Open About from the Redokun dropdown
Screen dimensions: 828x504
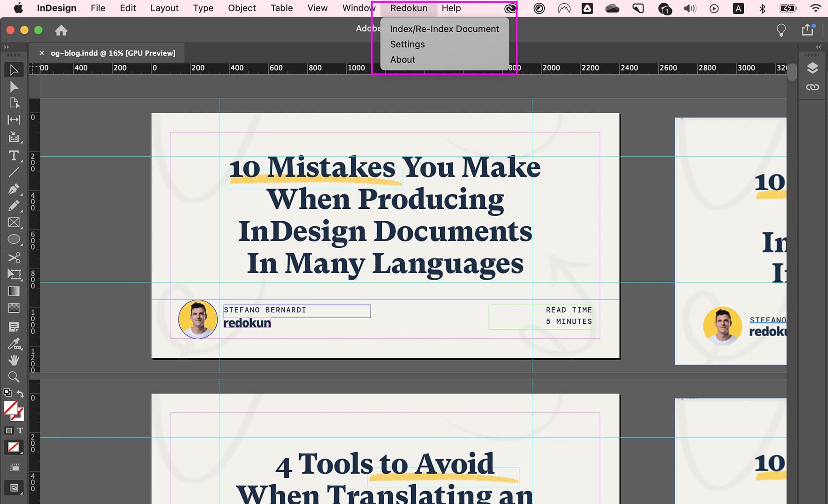[402, 59]
